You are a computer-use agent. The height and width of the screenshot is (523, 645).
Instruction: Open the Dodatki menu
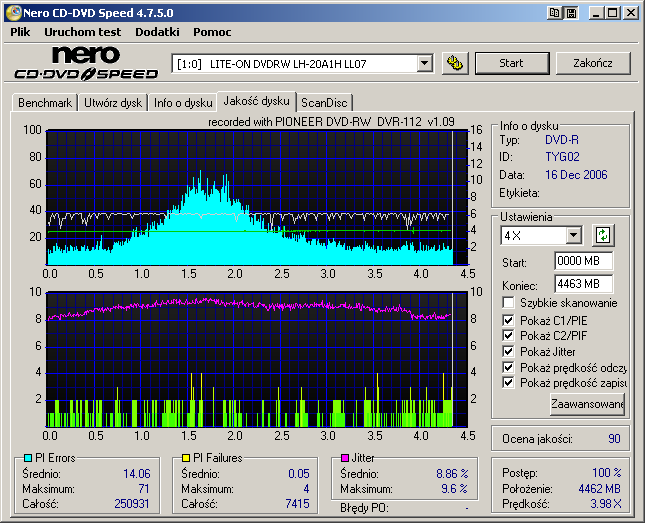coord(157,32)
